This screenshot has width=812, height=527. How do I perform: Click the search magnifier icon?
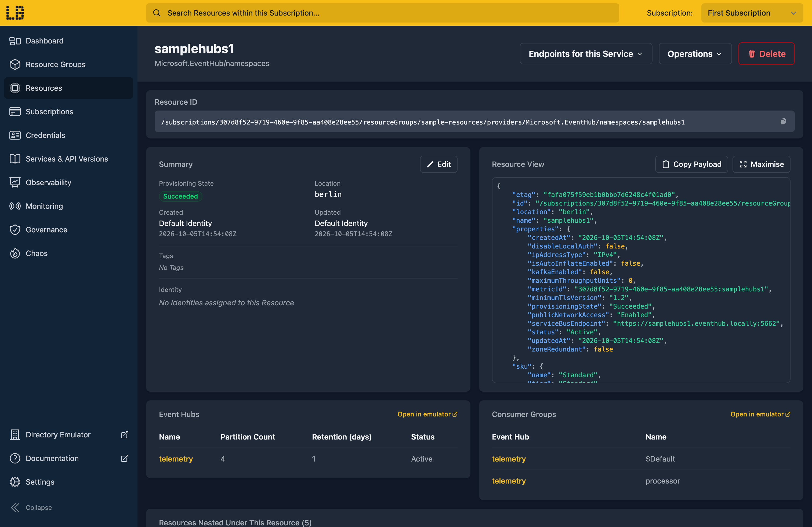(157, 13)
